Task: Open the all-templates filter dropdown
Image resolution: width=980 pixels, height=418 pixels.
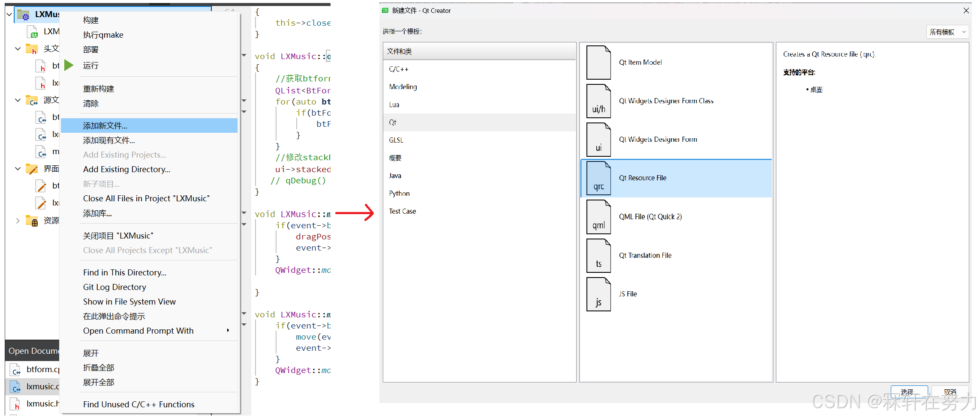Action: tap(947, 32)
